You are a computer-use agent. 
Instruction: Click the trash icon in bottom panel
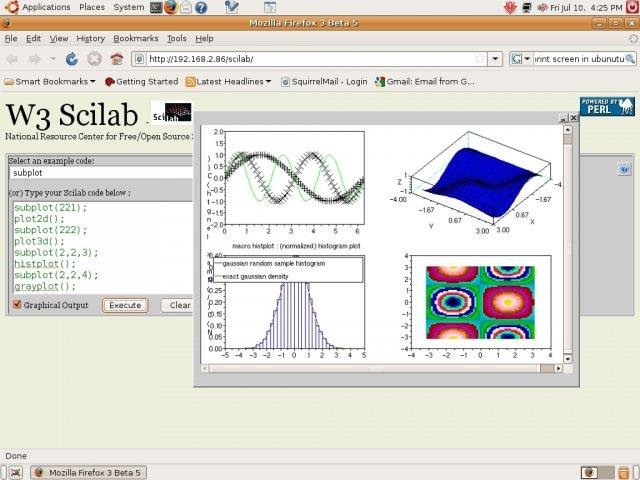pos(623,473)
